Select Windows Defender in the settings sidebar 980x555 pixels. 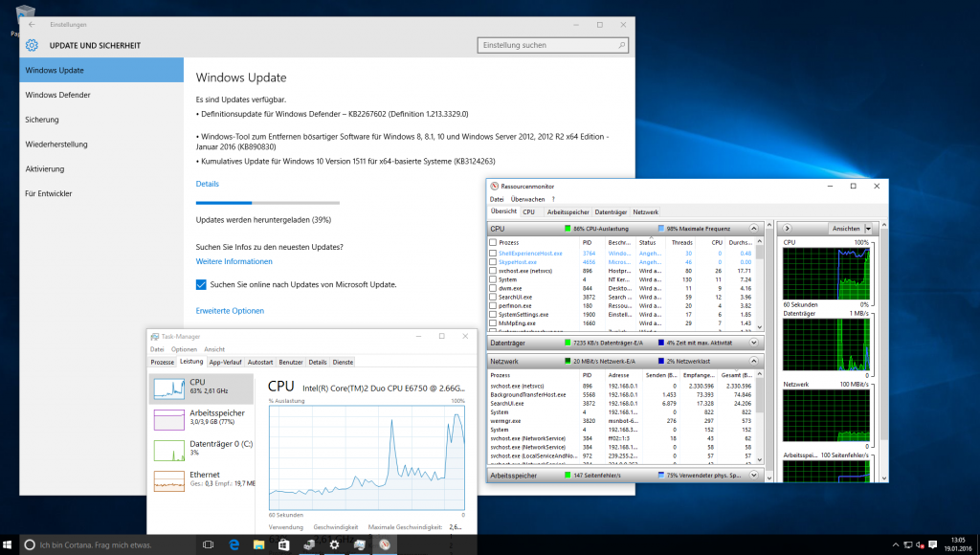[101, 95]
